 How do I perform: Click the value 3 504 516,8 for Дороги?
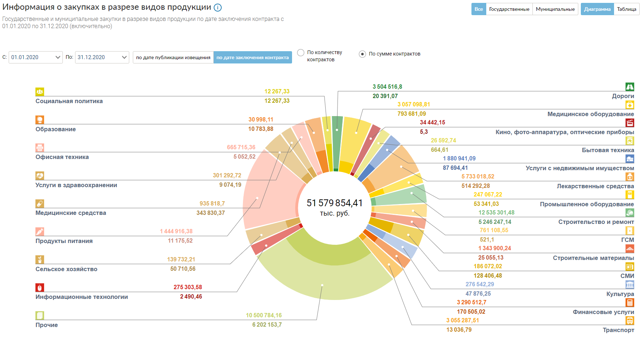pos(387,87)
